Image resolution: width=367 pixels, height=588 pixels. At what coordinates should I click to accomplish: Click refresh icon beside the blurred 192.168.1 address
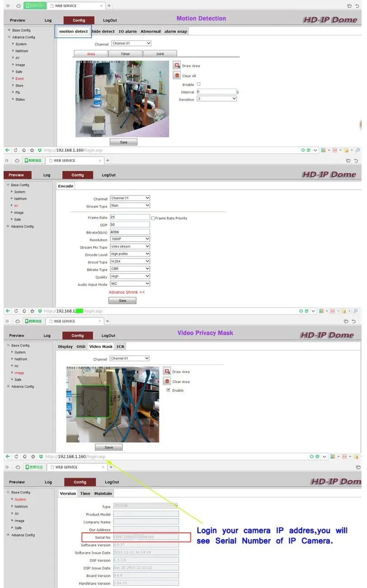click(x=16, y=311)
